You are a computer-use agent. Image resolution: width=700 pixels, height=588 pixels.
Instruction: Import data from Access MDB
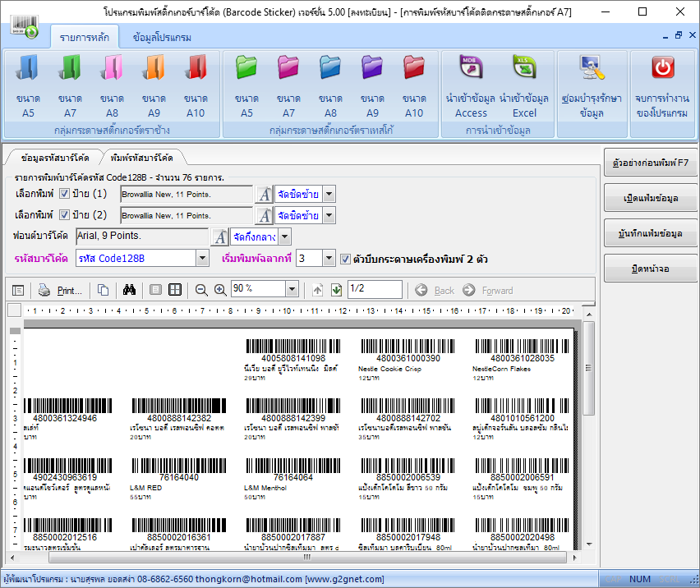coord(471,85)
